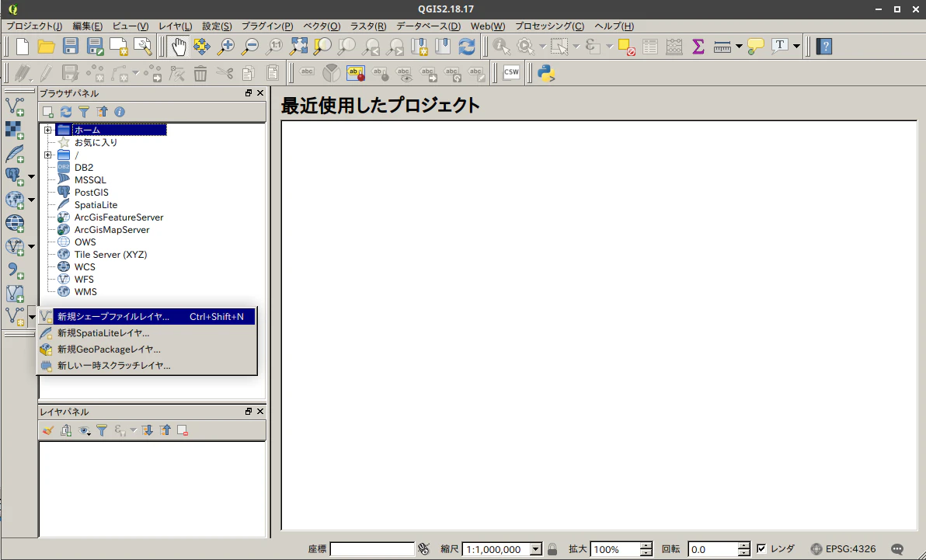This screenshot has width=926, height=560.
Task: Toggle the レンダ render checkbox
Action: [x=761, y=549]
